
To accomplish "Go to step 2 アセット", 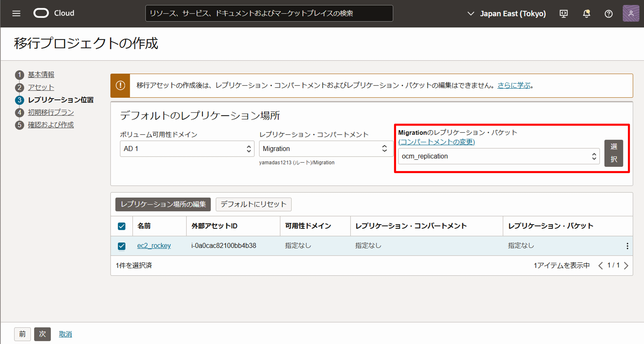I will pos(41,87).
